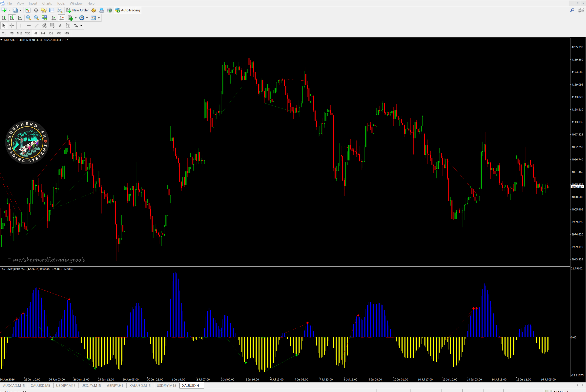
Task: Open the Strategy Tester magnifier icon
Action: [x=60, y=10]
